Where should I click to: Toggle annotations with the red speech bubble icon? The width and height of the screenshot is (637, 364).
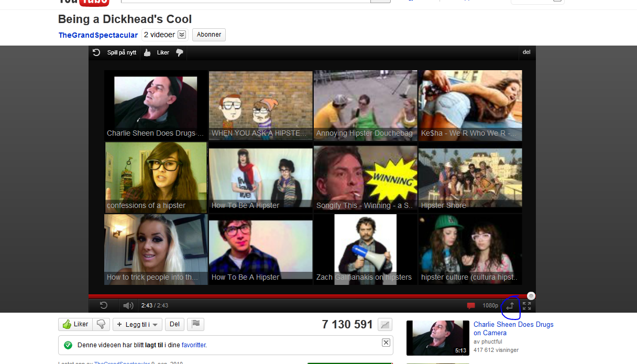point(471,306)
